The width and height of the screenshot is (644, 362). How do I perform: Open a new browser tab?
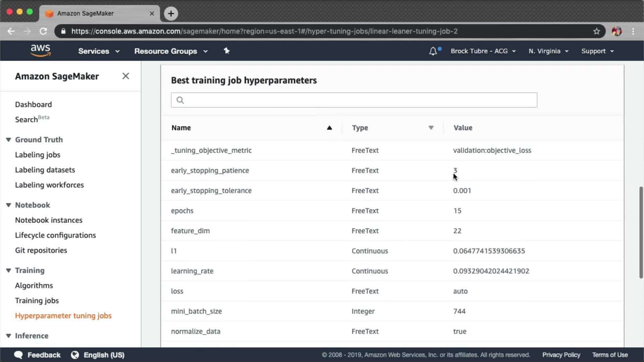point(171,13)
